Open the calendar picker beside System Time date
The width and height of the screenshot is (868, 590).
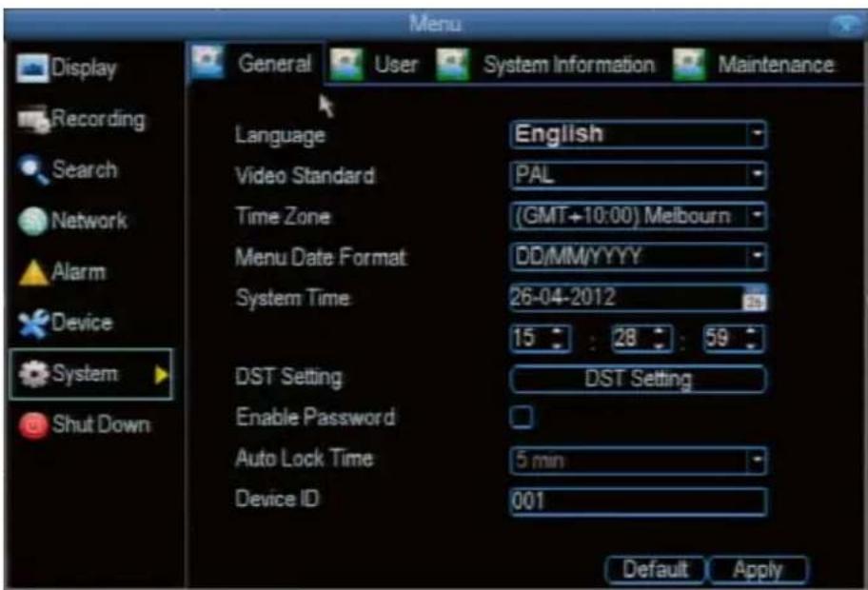tap(754, 299)
